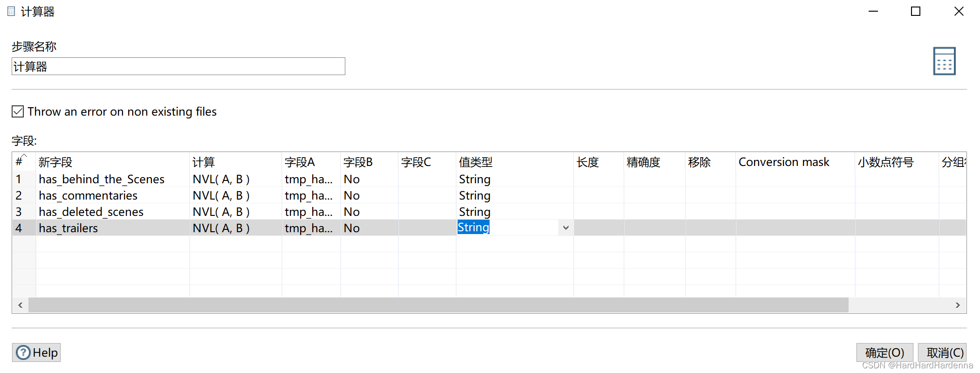980x373 pixels.
Task: Click the tmp_ha... field A cell in row 2
Action: 311,195
